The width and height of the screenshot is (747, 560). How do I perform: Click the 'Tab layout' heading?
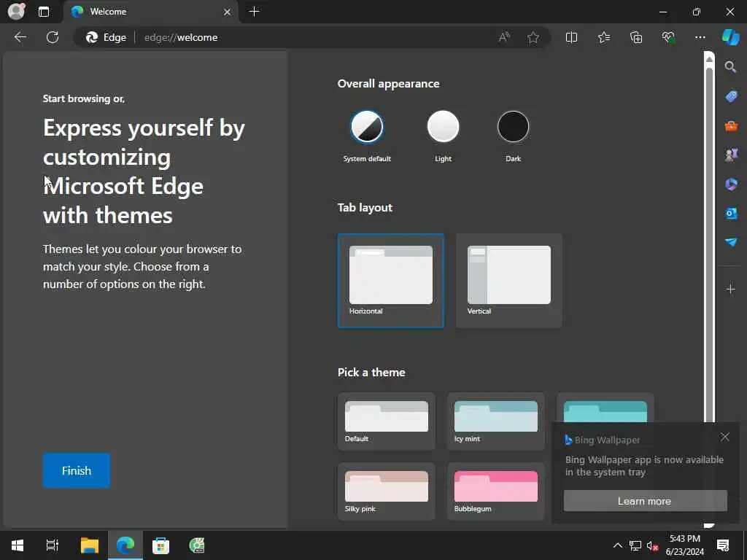point(365,208)
